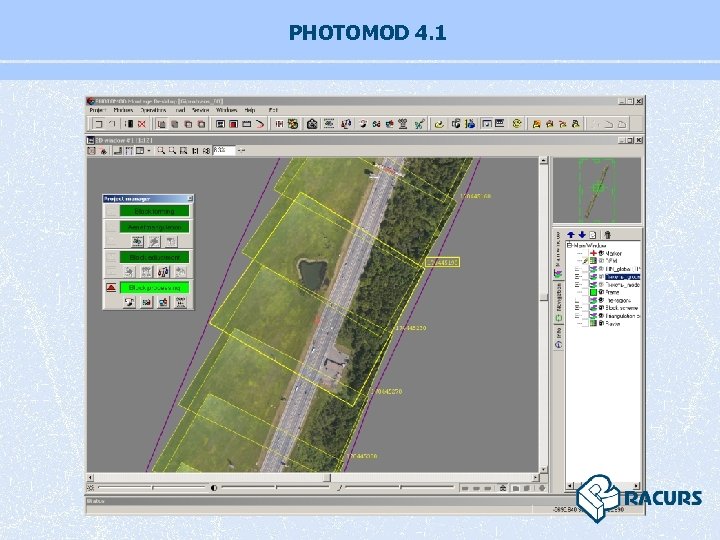Click the vertical scrollbar of 2D window

(x=544, y=315)
